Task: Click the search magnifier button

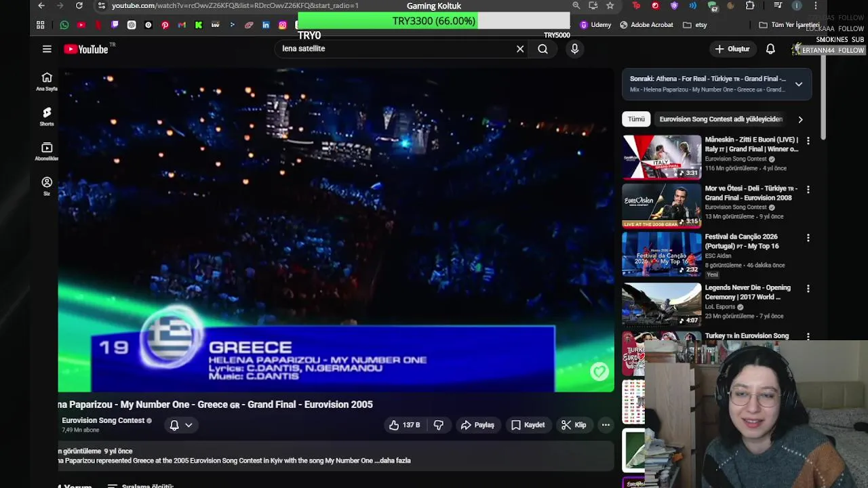Action: (542, 49)
